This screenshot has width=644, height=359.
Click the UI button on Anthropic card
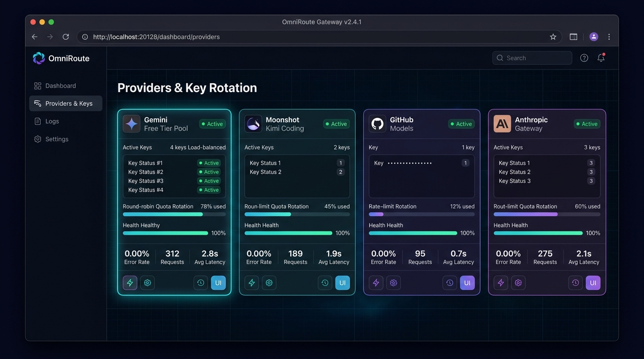coord(593,283)
